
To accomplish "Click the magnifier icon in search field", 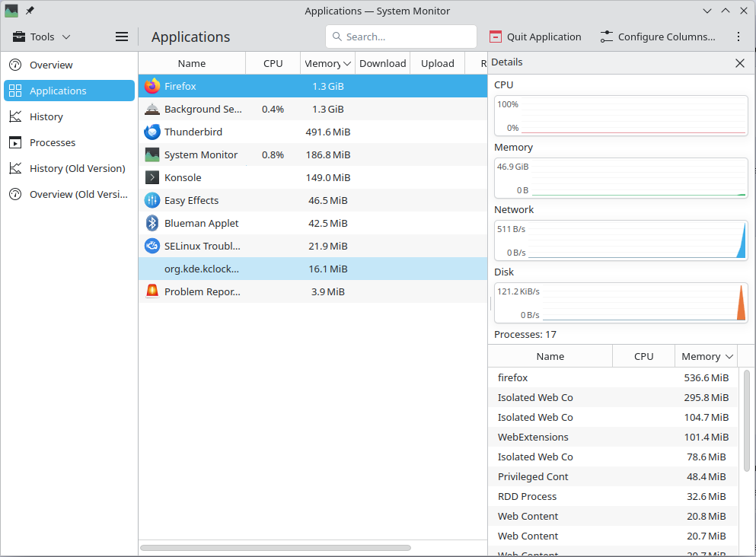I will click(x=337, y=37).
